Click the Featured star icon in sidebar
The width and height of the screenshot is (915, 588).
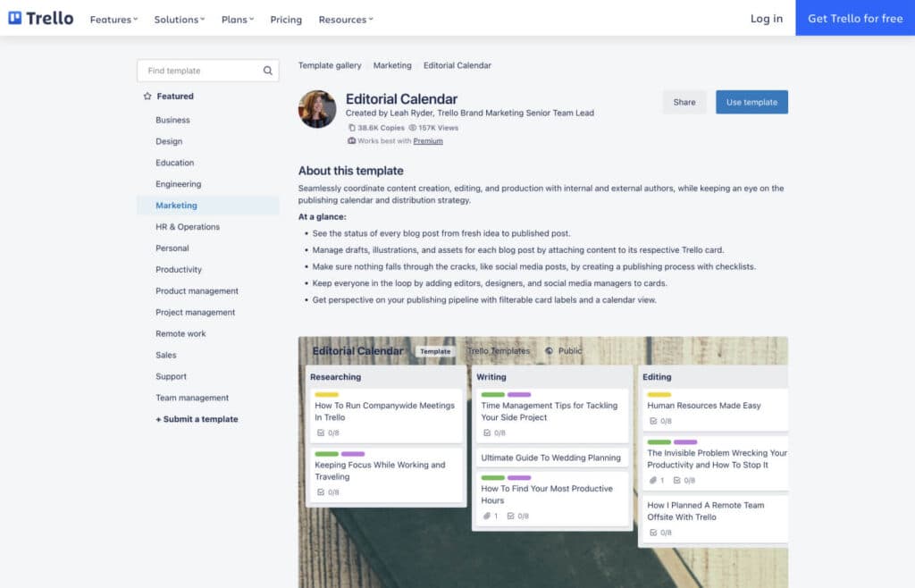[x=147, y=97]
